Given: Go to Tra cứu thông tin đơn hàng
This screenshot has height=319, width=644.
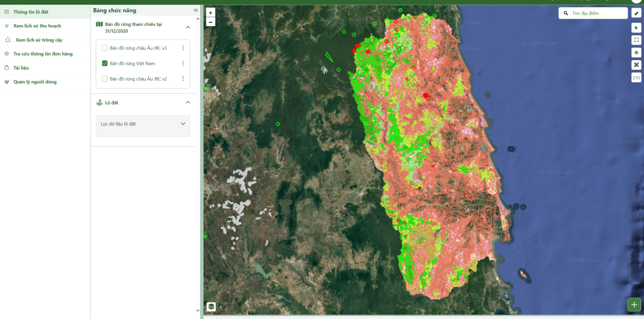Looking at the screenshot, I should pos(43,54).
